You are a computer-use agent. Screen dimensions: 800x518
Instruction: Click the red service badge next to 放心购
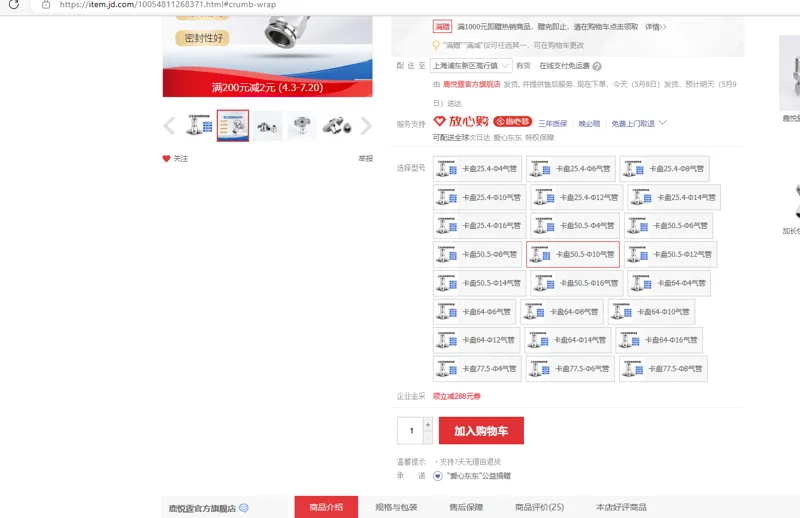(x=513, y=121)
